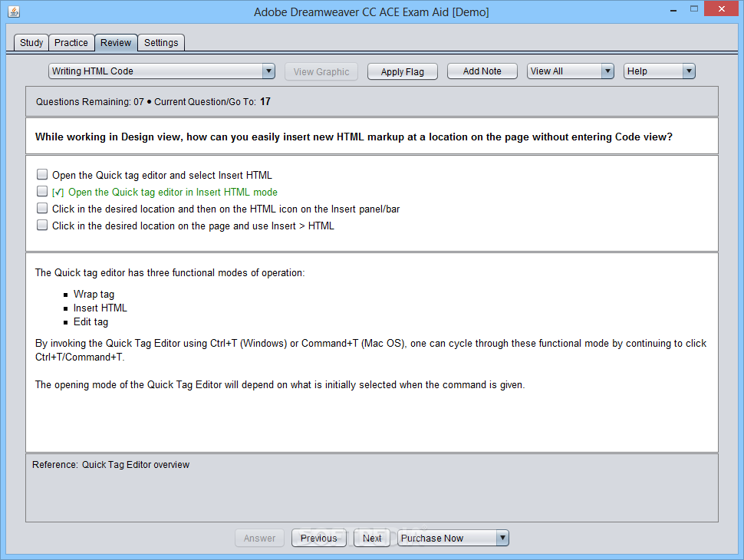Click the 'Edit tag' bullet item
Viewport: 744px width, 560px height.
tap(91, 321)
